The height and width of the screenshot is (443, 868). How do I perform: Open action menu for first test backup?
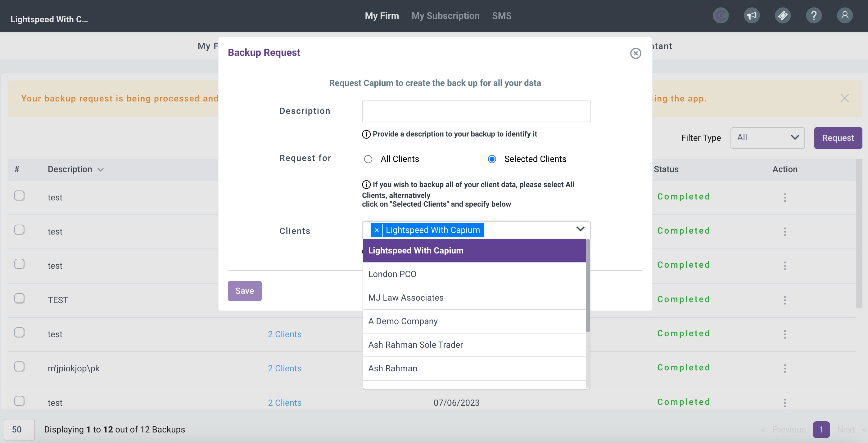click(784, 198)
